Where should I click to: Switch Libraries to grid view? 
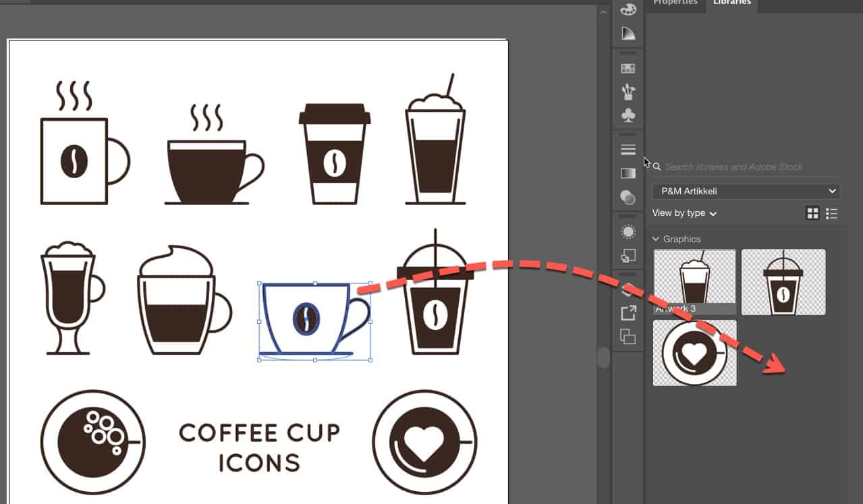812,213
